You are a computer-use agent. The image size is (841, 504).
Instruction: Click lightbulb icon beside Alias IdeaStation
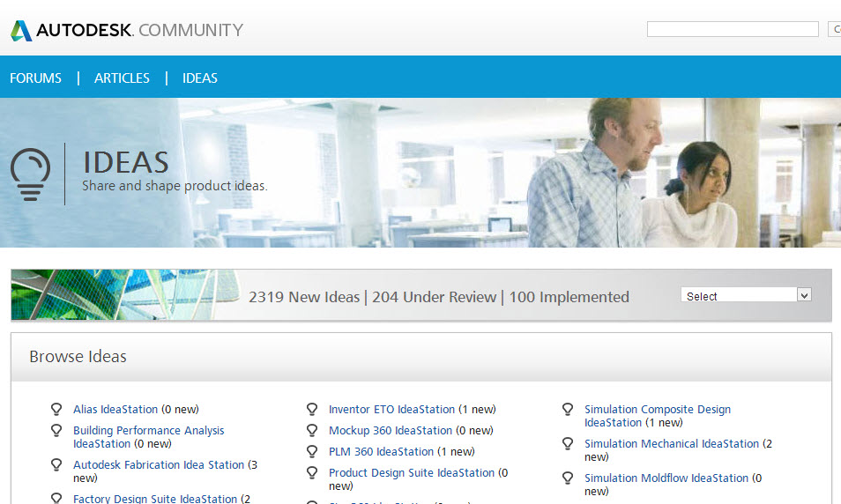click(x=56, y=410)
